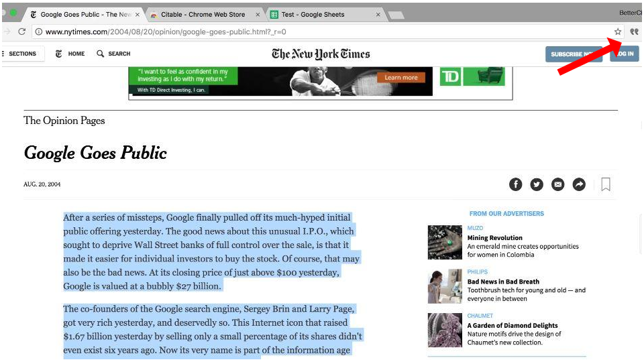Click The New York Times logo
Viewport: 644px width, 362px height.
tap(321, 54)
